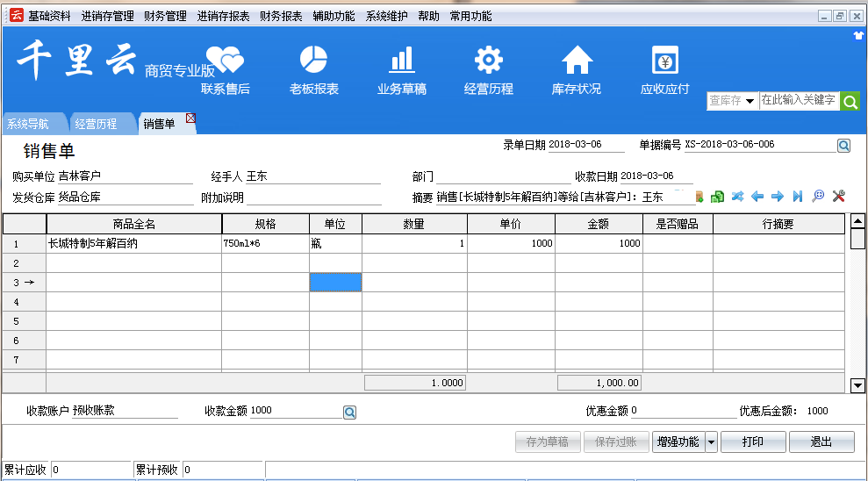Click the blue left arrow previous record
The width and height of the screenshot is (868, 481).
[757, 197]
